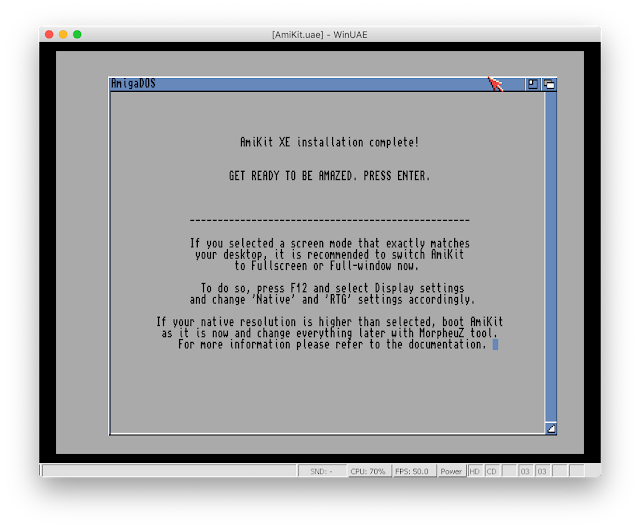Click the Power indicator in status bar
This screenshot has width=640, height=529.
451,471
